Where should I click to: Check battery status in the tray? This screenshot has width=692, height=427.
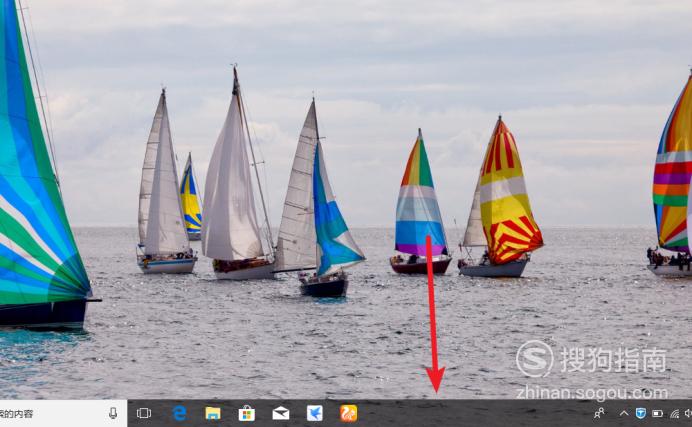[658, 413]
